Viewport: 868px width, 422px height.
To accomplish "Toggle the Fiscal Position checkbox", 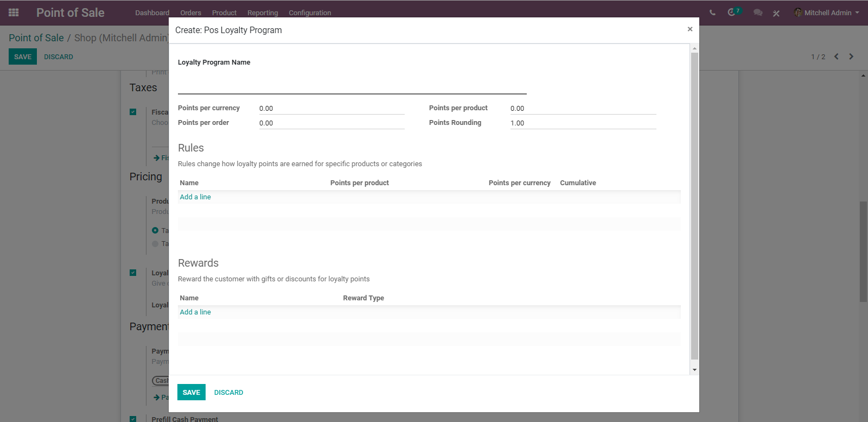I will (133, 112).
